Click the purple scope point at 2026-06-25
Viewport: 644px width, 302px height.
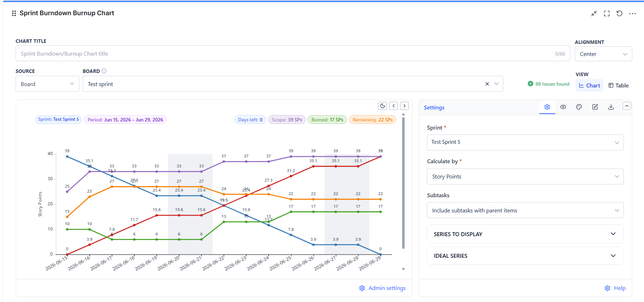pyautogui.click(x=291, y=156)
